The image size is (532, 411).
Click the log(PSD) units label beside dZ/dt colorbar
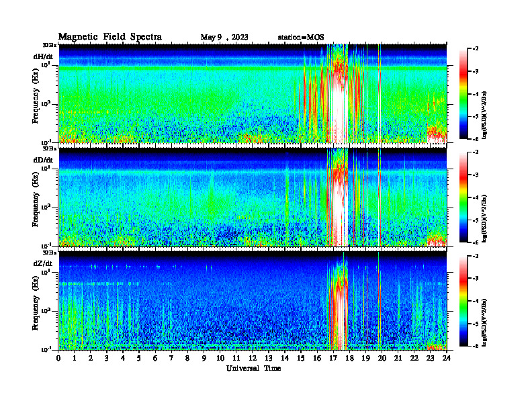(485, 322)
